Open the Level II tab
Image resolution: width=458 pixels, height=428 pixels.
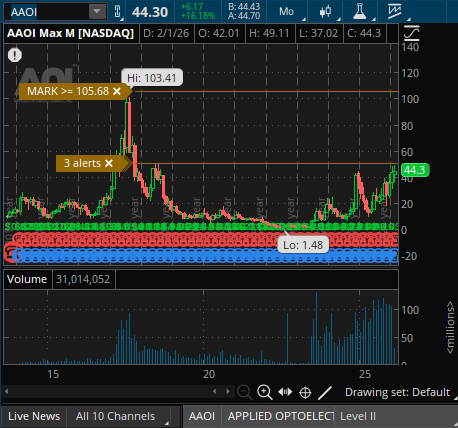[x=358, y=416]
